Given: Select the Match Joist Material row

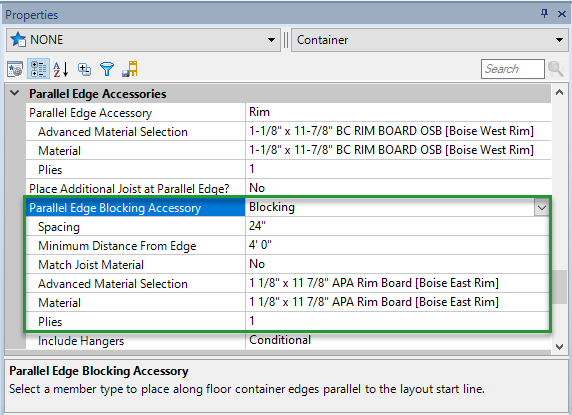Looking at the screenshot, I should point(287,264).
